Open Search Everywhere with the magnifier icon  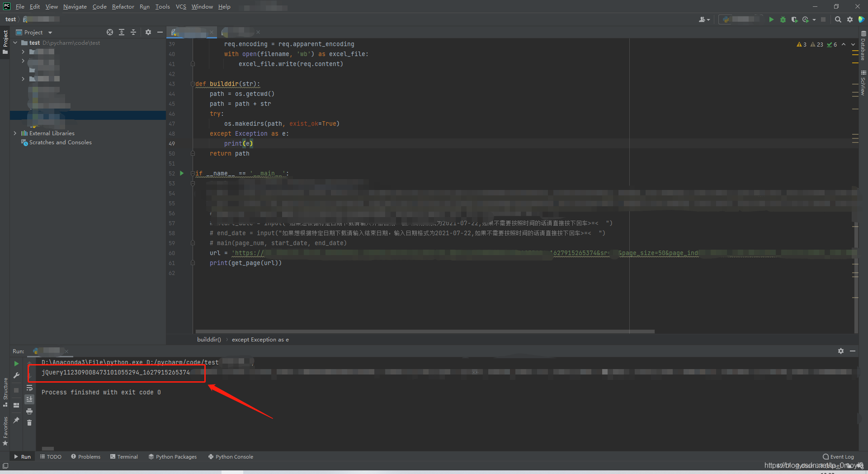point(838,19)
